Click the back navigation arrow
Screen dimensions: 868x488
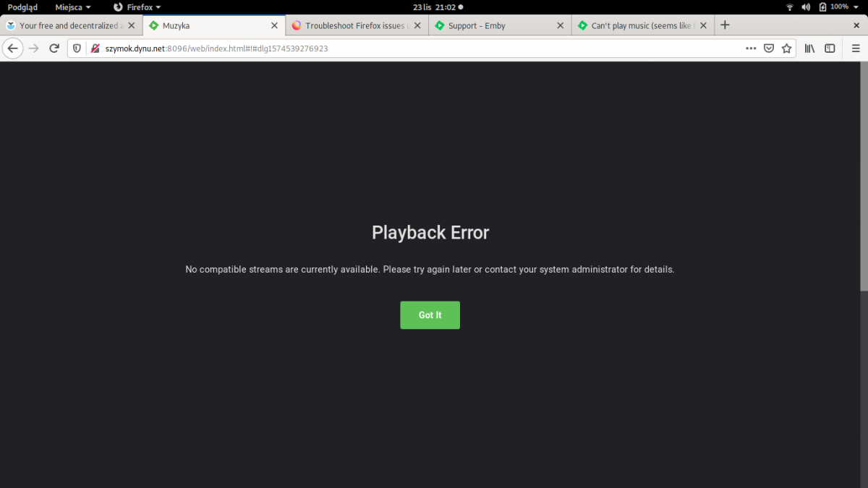click(x=12, y=48)
